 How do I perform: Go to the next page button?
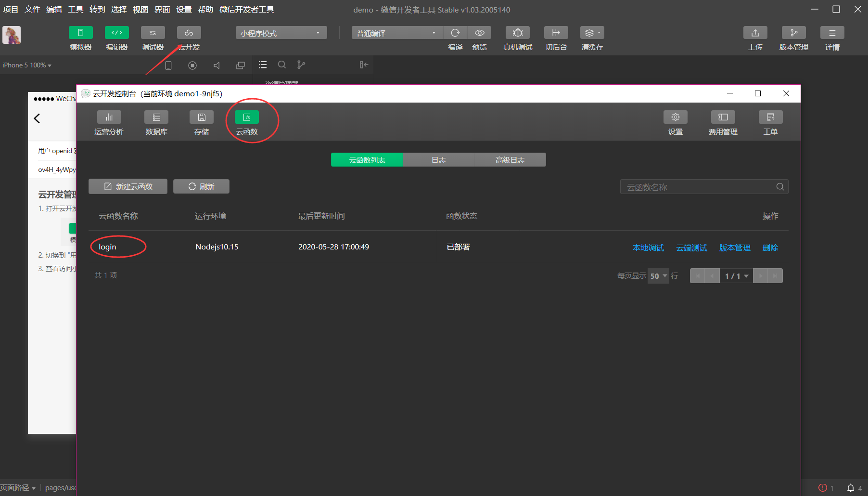[760, 276]
